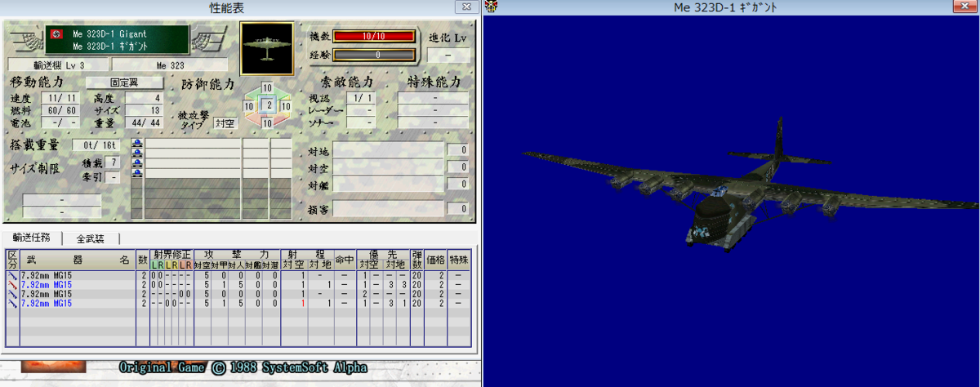Click the 進化 Lv value field
Viewport: 980px width, 387px height.
450,56
